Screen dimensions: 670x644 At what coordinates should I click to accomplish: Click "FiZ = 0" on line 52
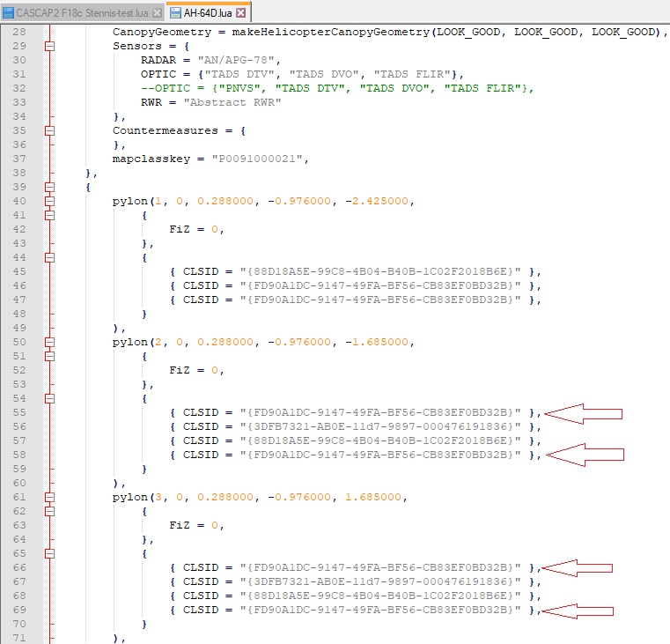[x=194, y=370]
